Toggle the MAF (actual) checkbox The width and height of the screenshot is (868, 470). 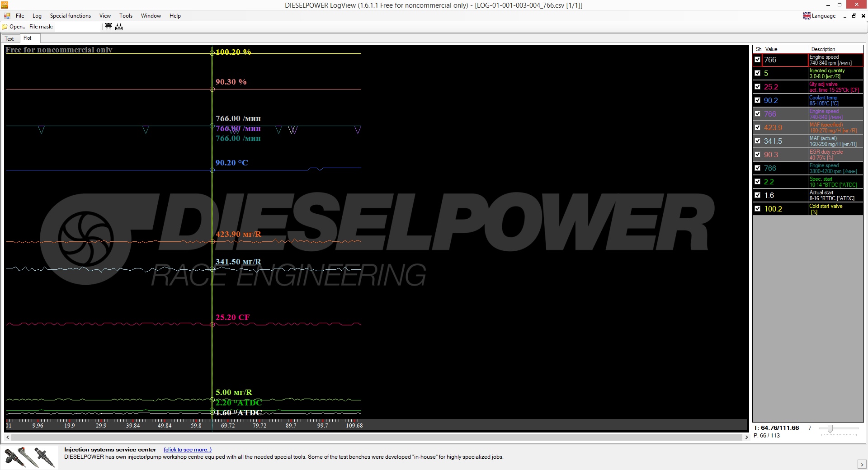tap(758, 141)
